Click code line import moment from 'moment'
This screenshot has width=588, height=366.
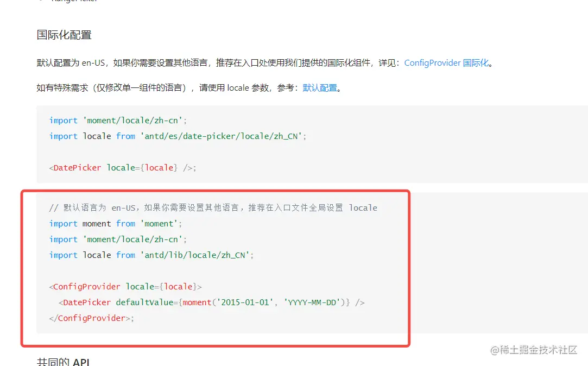click(116, 224)
